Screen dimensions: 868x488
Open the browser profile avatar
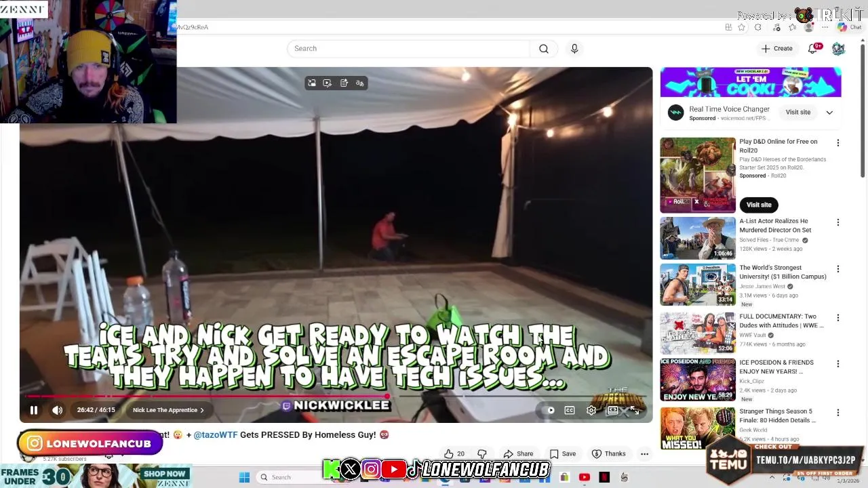click(808, 27)
